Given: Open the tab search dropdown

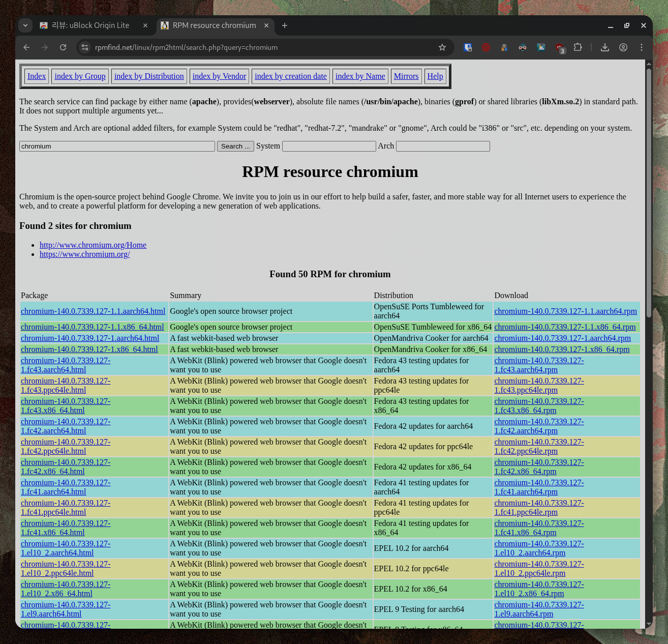Looking at the screenshot, I should 25,25.
